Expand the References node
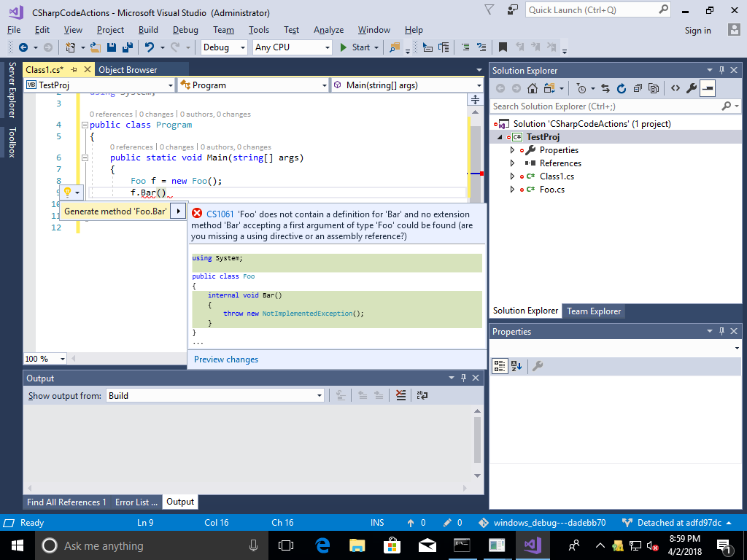Image resolution: width=747 pixels, height=560 pixels. pyautogui.click(x=512, y=163)
